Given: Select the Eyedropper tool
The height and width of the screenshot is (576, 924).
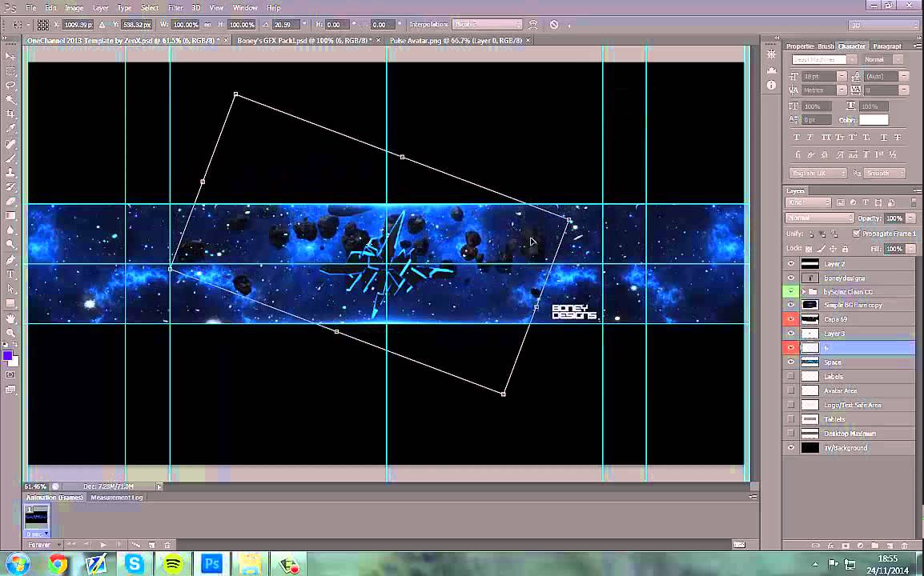Looking at the screenshot, I should click(x=10, y=128).
